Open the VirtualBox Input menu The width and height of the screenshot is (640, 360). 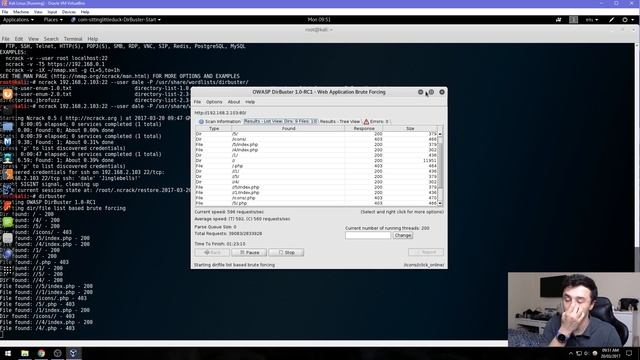pos(52,12)
